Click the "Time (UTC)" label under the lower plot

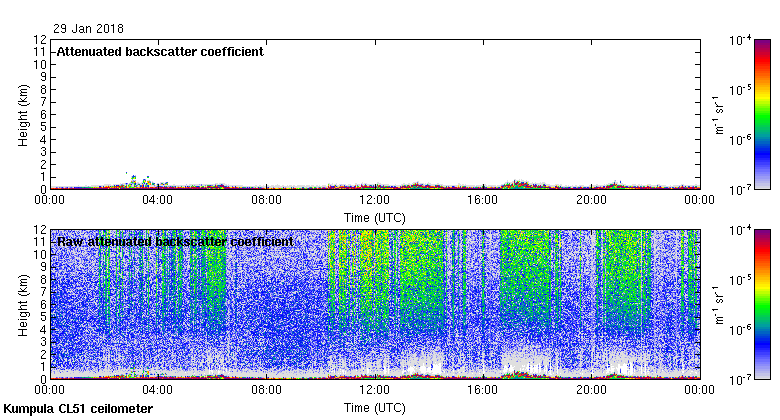coord(375,408)
